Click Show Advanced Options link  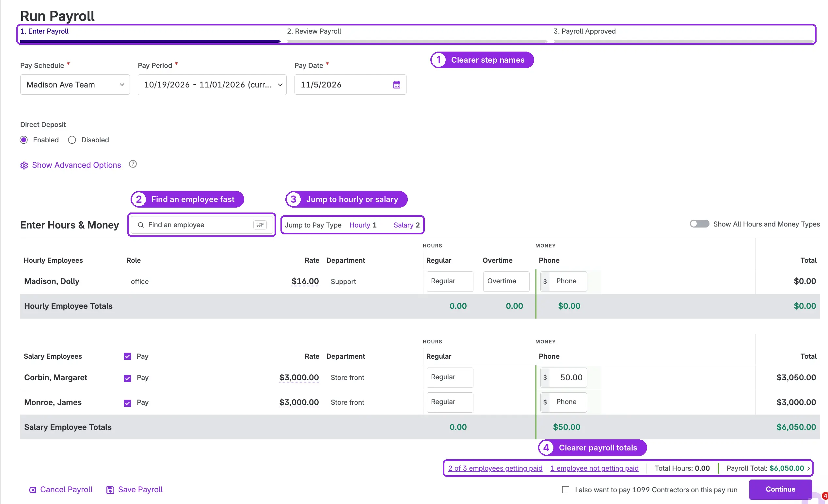(x=76, y=165)
